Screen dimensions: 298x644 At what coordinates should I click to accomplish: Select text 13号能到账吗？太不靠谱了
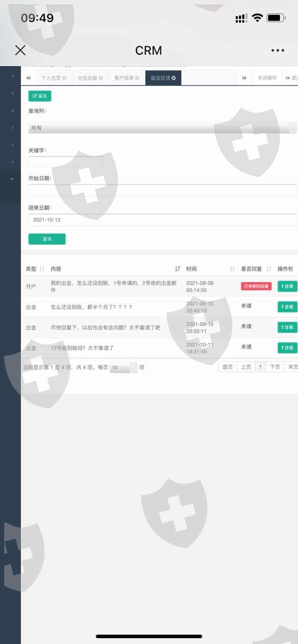pyautogui.click(x=82, y=348)
